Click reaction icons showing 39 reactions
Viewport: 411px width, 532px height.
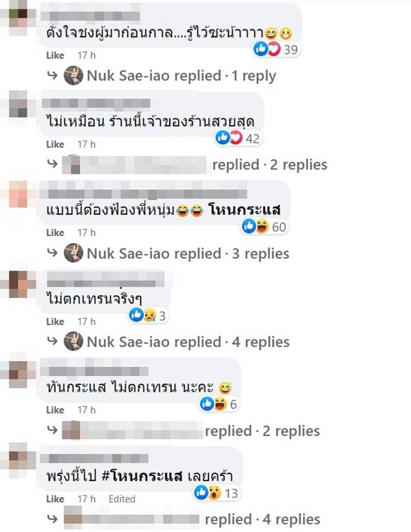[277, 49]
